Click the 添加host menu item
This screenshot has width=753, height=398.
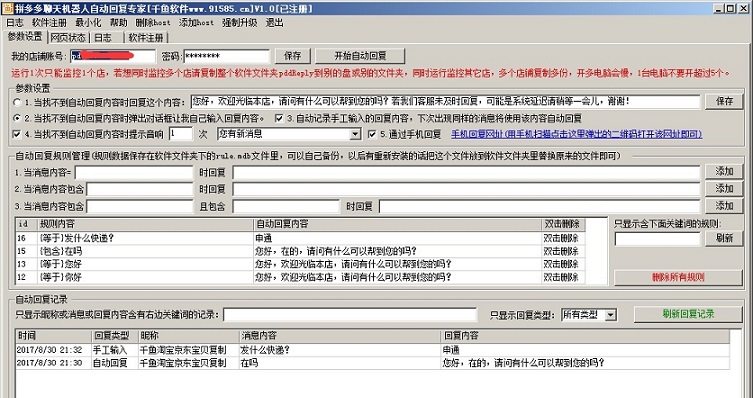click(x=196, y=23)
